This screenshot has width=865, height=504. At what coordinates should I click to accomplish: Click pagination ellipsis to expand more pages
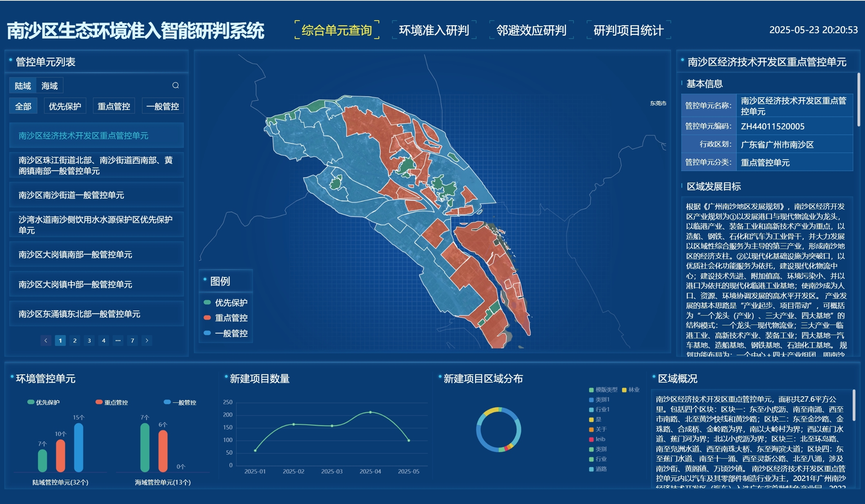click(x=118, y=340)
